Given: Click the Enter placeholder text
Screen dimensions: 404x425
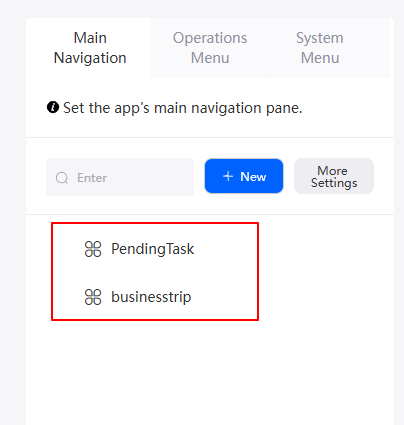Looking at the screenshot, I should pyautogui.click(x=92, y=178).
